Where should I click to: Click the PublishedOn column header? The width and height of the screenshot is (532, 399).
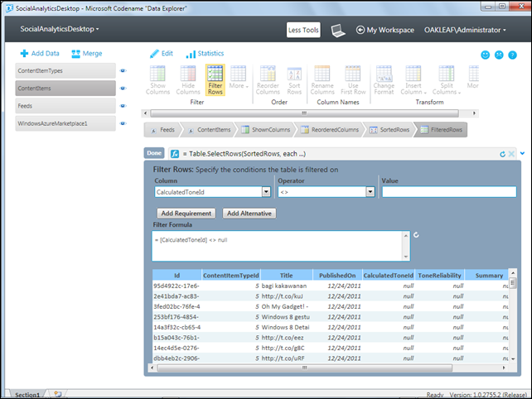click(337, 276)
